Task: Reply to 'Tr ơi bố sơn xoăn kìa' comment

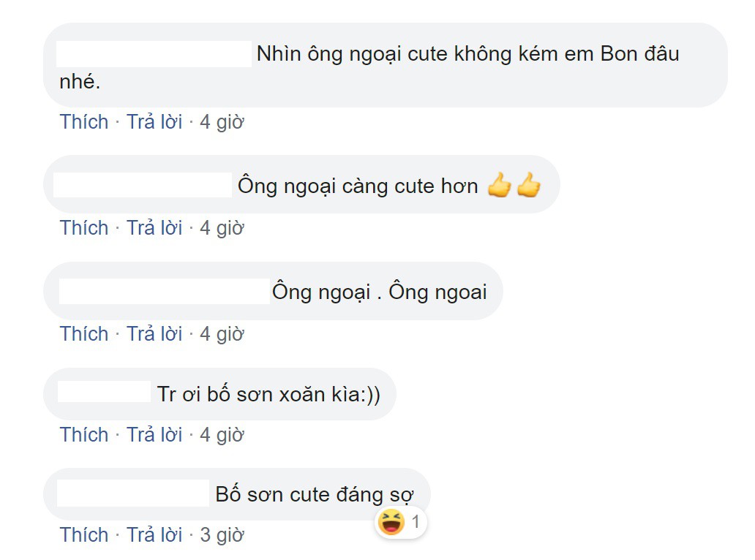Action: click(x=154, y=434)
